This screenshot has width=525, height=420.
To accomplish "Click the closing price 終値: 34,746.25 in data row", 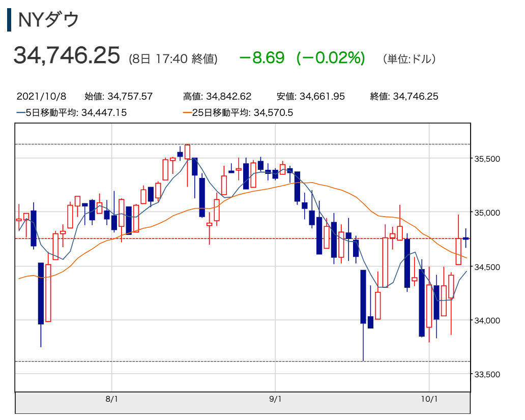I will pyautogui.click(x=404, y=97).
